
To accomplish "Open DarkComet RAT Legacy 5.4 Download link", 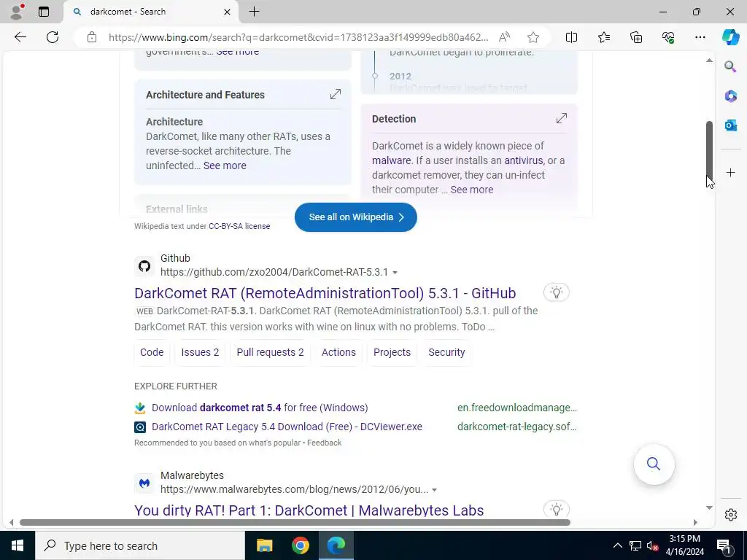I will (x=287, y=427).
